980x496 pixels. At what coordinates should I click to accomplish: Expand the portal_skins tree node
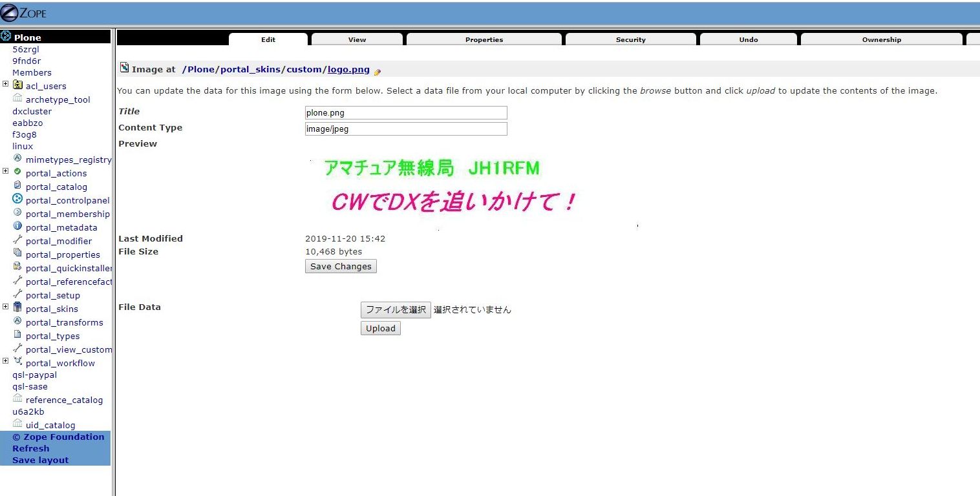point(6,307)
